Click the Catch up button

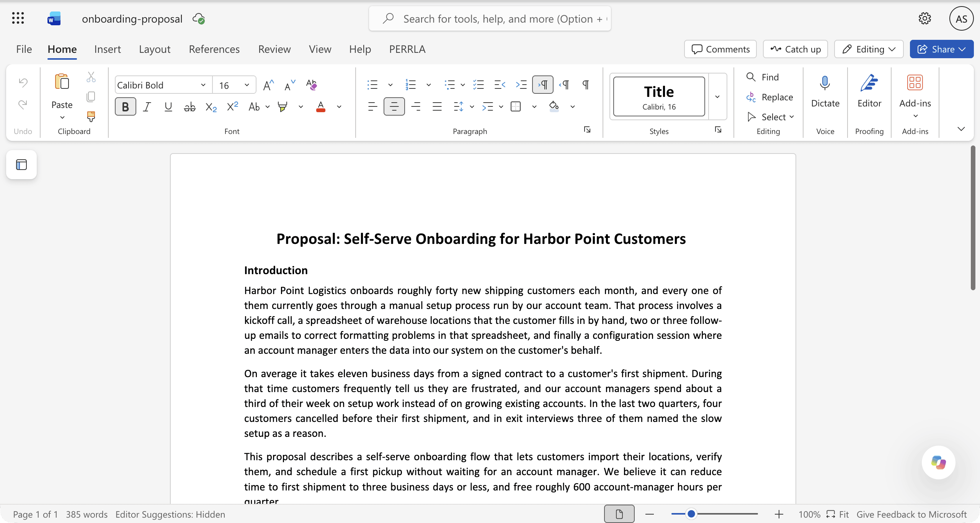click(795, 49)
